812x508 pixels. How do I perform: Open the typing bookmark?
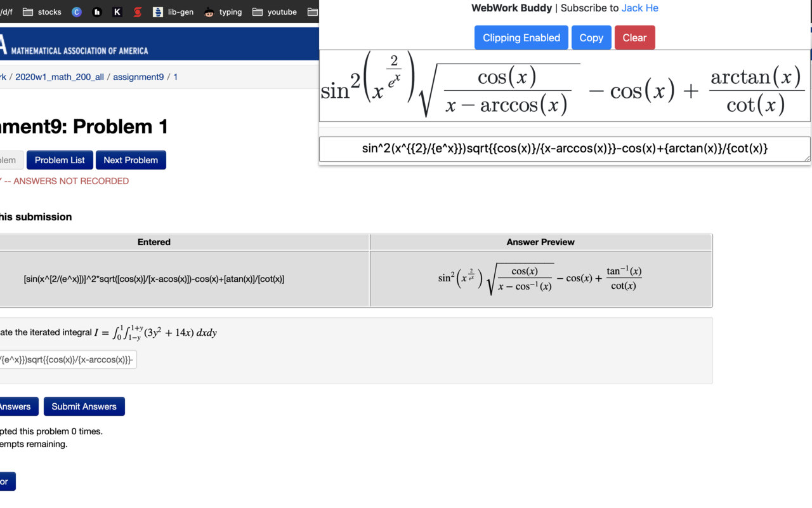[x=223, y=12]
